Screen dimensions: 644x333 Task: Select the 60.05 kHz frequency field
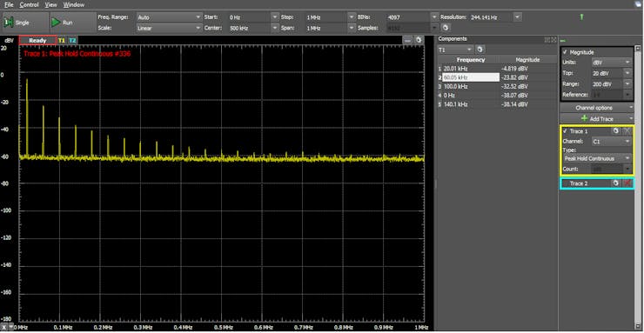471,77
